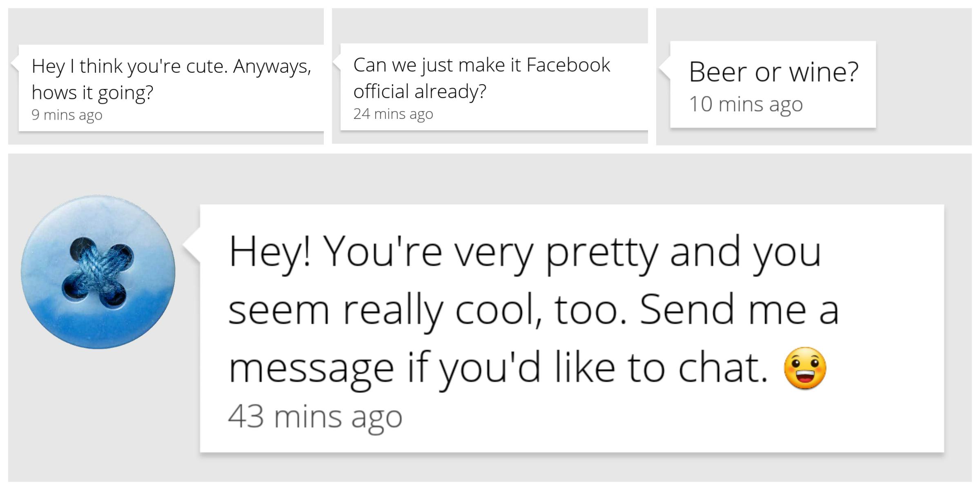Click the word "Facebook" in the message
Screen dimensions: 980x490
[x=568, y=65]
